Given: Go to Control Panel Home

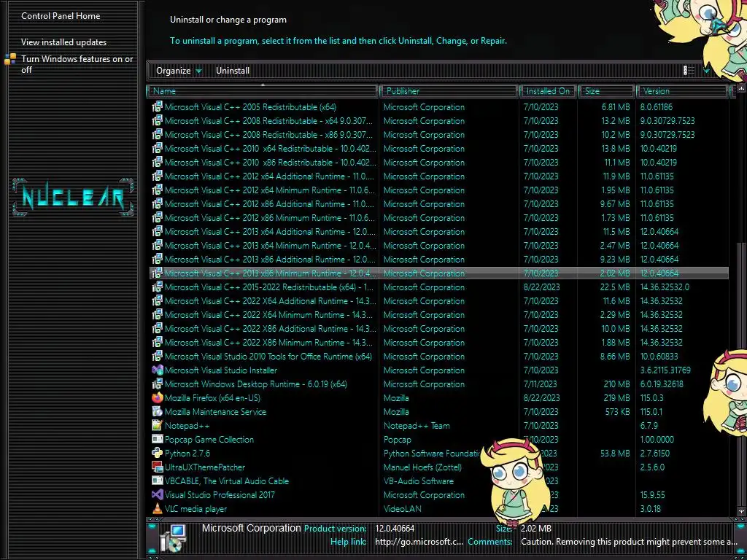Looking at the screenshot, I should [x=61, y=16].
